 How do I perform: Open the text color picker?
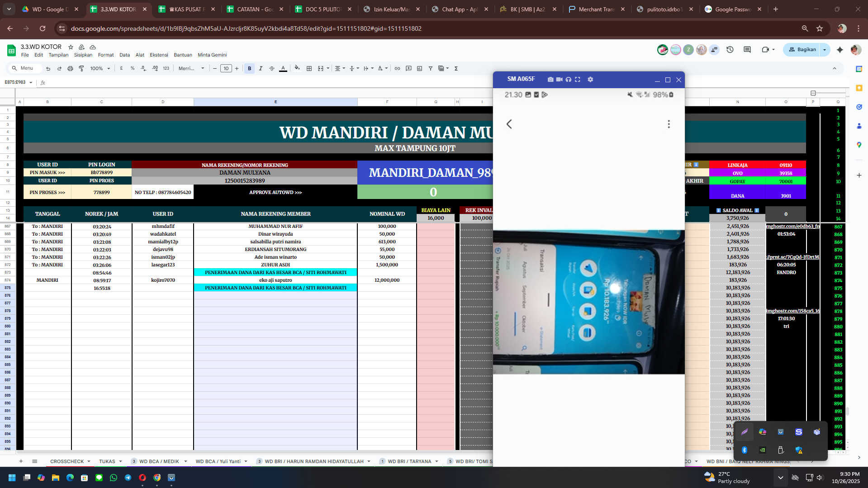pyautogui.click(x=283, y=68)
